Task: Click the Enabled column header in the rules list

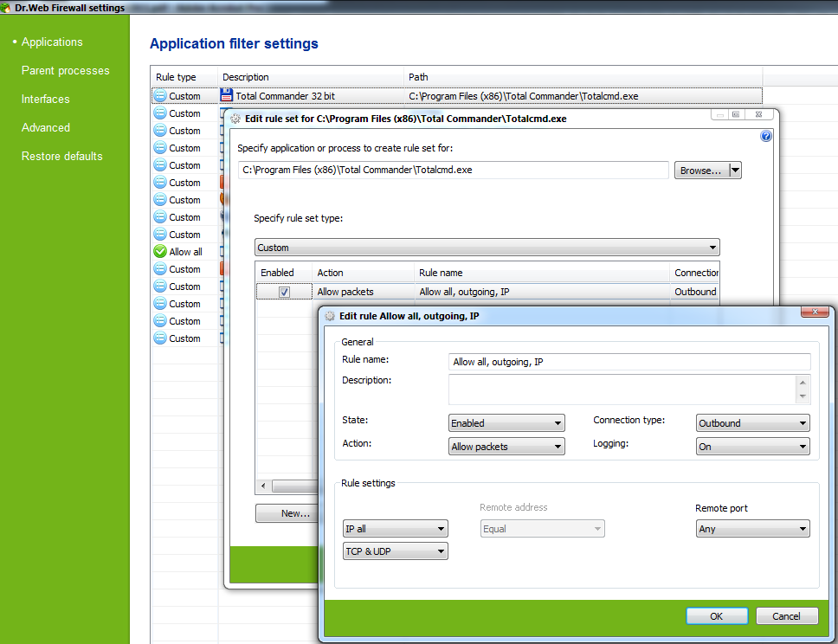Action: click(x=284, y=273)
